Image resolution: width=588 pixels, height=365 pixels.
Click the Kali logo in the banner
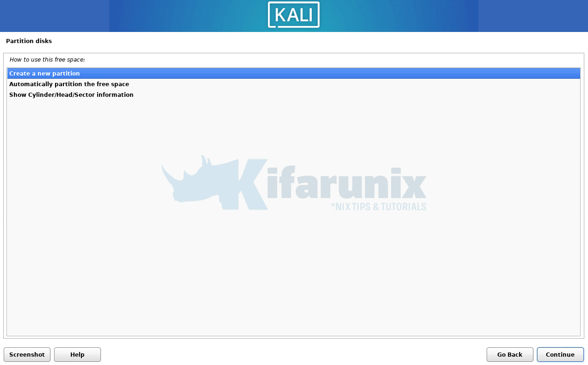tap(293, 15)
